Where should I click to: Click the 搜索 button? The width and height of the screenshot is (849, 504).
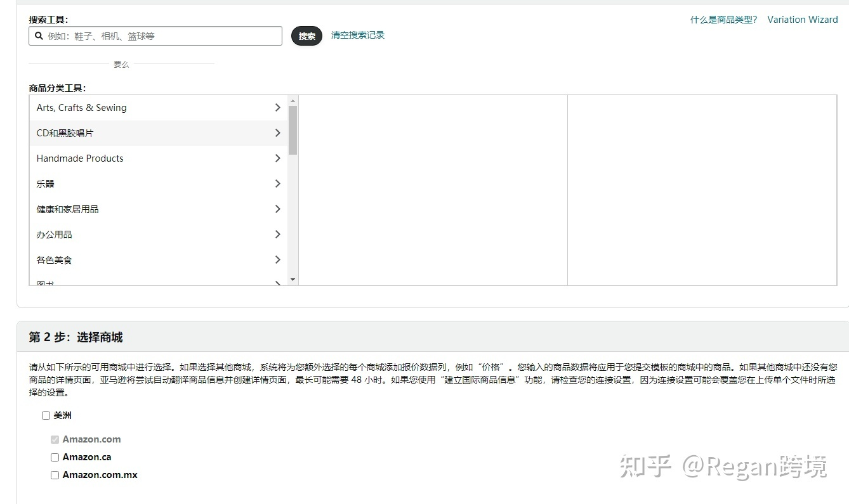[306, 36]
